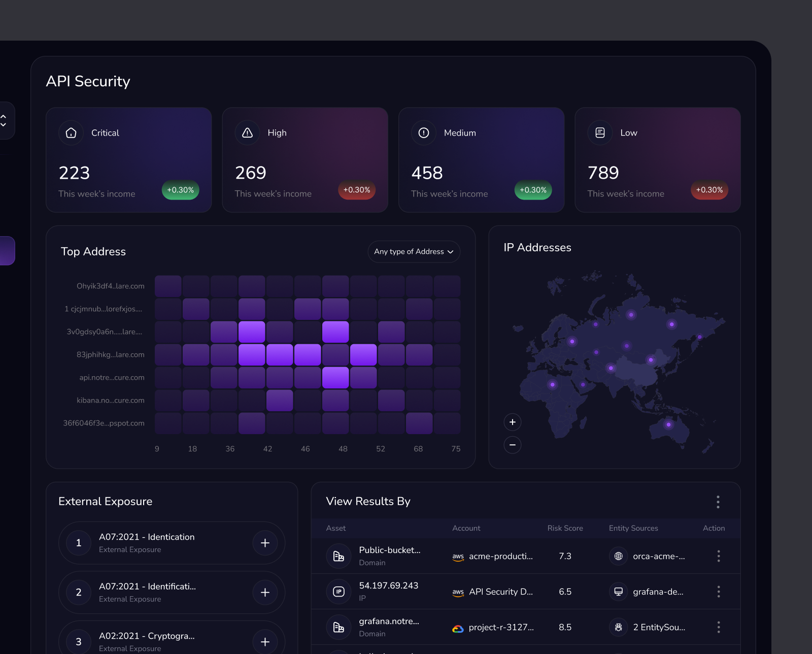Viewport: 812px width, 654px height.
Task: Click the IP icon for 54.197.69.243
Action: (339, 592)
